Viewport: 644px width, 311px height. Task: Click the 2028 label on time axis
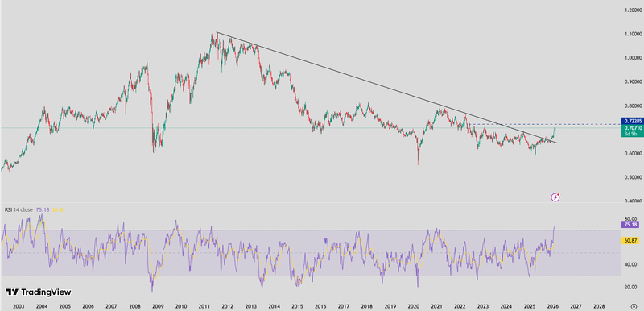pos(600,306)
